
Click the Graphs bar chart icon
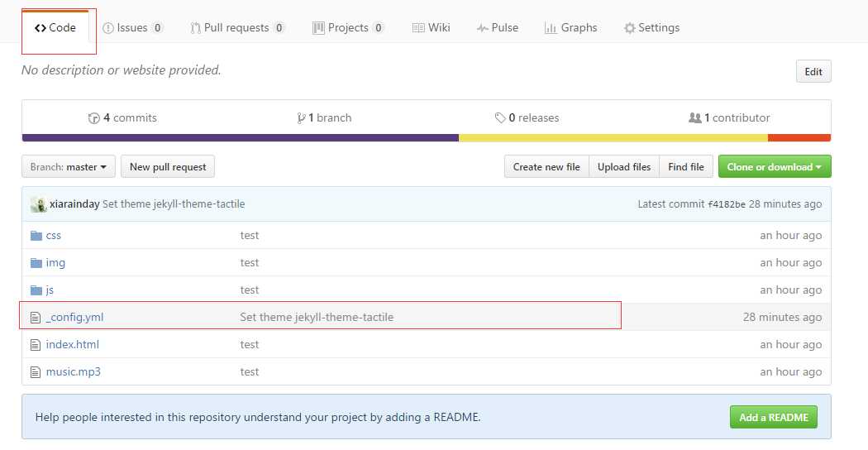coord(551,28)
